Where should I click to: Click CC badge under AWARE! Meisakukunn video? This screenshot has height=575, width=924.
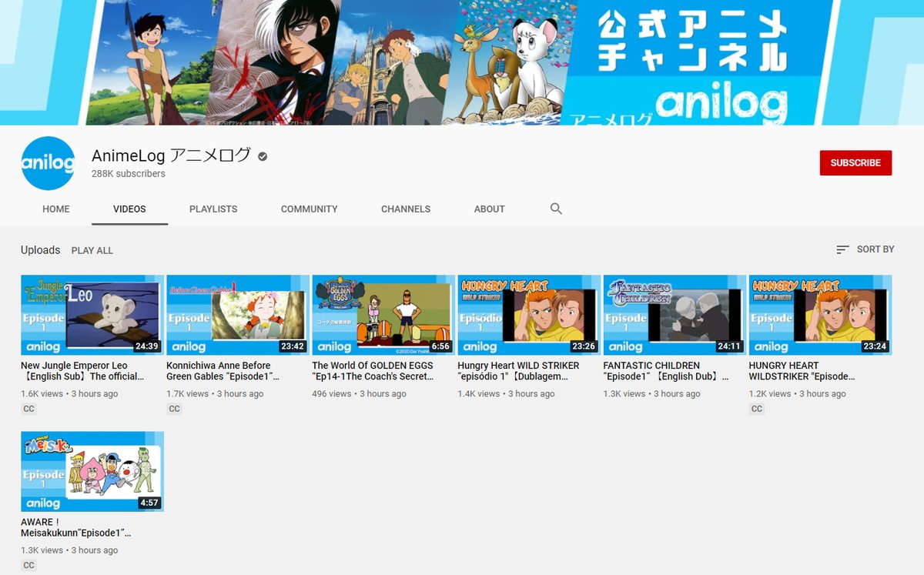pyautogui.click(x=28, y=565)
